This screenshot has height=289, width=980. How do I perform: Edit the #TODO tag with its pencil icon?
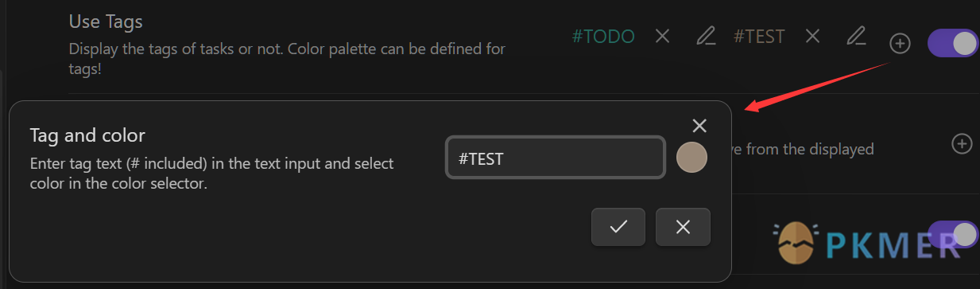(x=705, y=37)
